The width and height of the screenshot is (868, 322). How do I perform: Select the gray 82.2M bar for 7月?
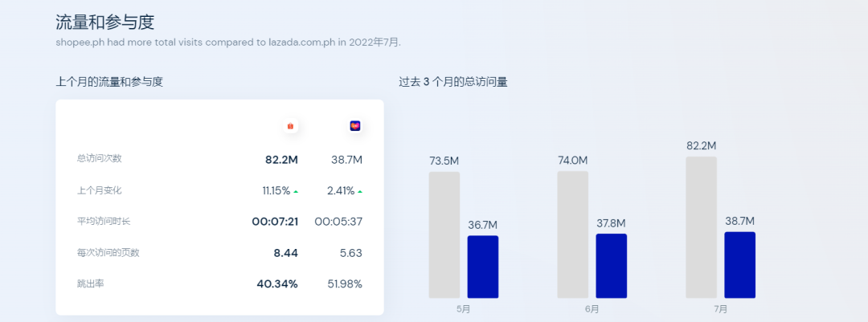point(701,227)
